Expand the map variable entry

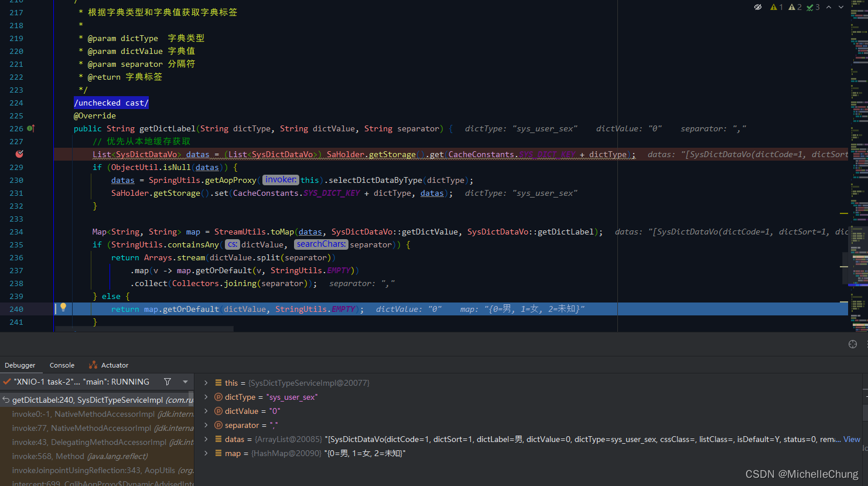tap(205, 453)
